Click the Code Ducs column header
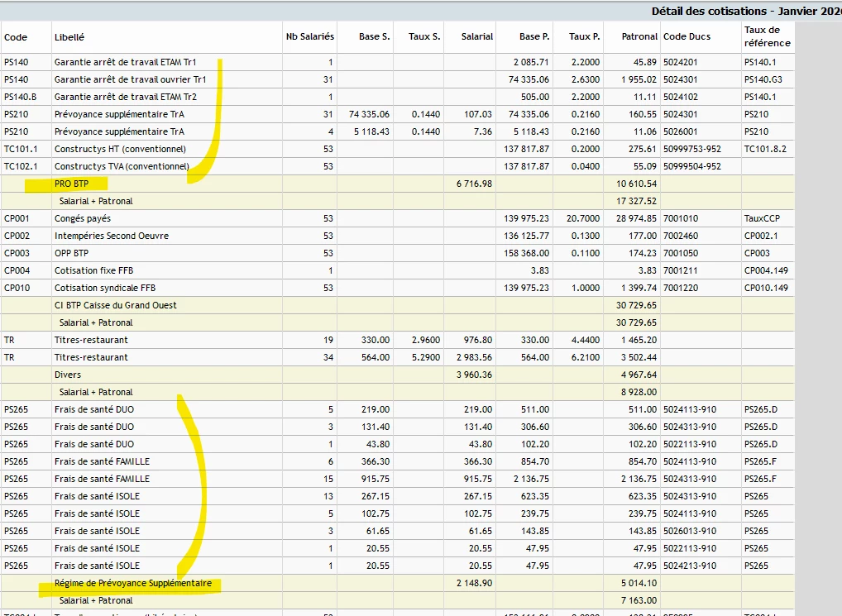This screenshot has width=842, height=616. pos(687,37)
